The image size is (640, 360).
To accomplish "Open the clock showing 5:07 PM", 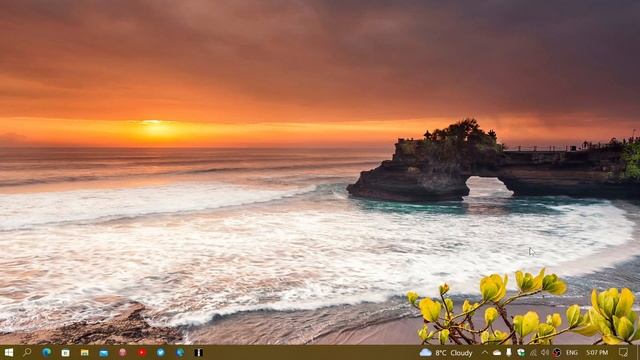I will 597,352.
